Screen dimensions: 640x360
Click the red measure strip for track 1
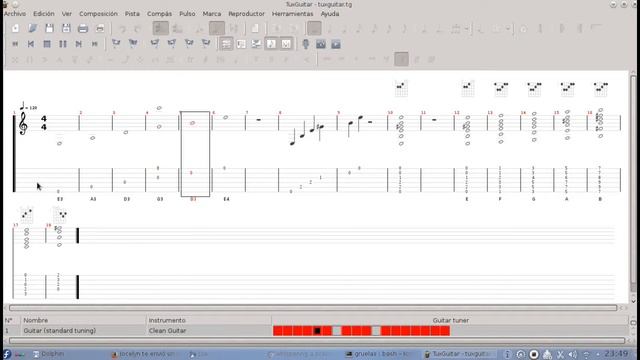[361, 331]
